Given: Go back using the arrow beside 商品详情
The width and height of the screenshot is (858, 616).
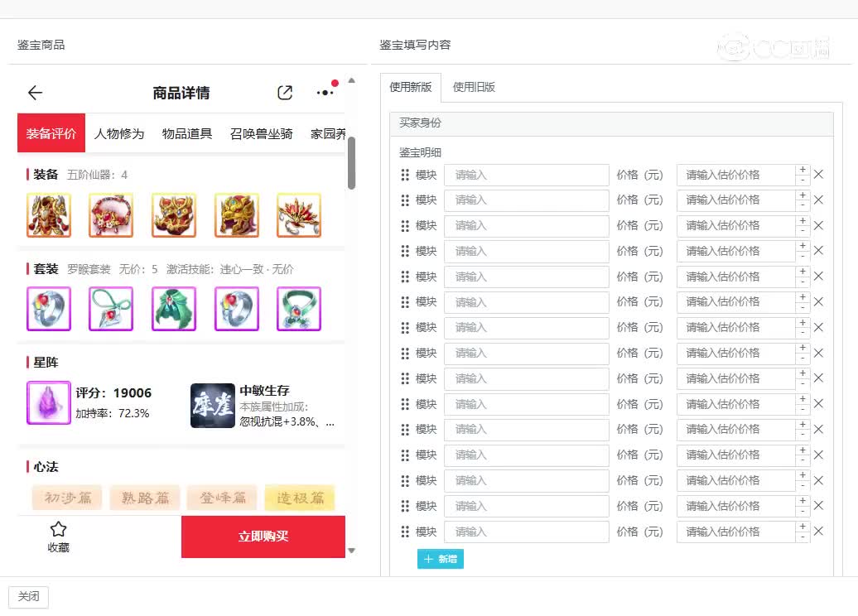Looking at the screenshot, I should coord(35,93).
